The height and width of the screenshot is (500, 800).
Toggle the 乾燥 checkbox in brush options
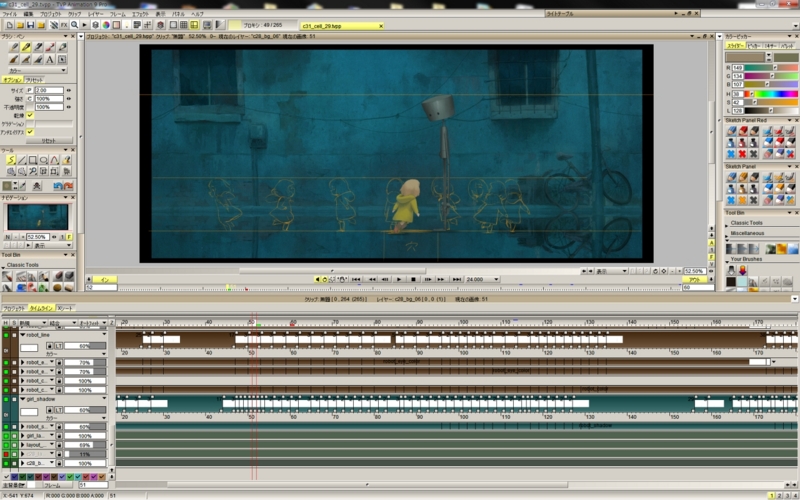30,115
